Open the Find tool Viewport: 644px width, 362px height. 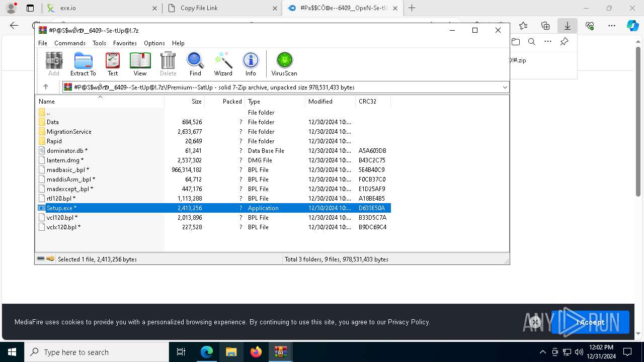(195, 64)
